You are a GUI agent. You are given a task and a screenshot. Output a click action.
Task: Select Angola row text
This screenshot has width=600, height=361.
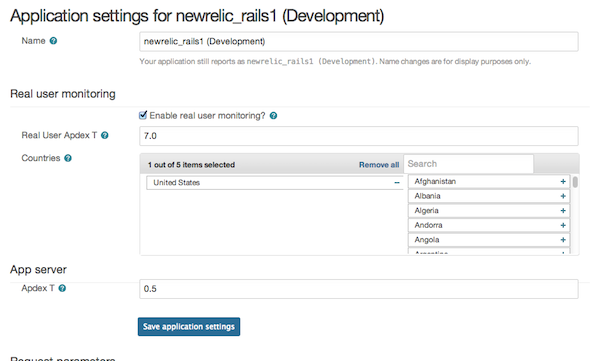tap(427, 240)
